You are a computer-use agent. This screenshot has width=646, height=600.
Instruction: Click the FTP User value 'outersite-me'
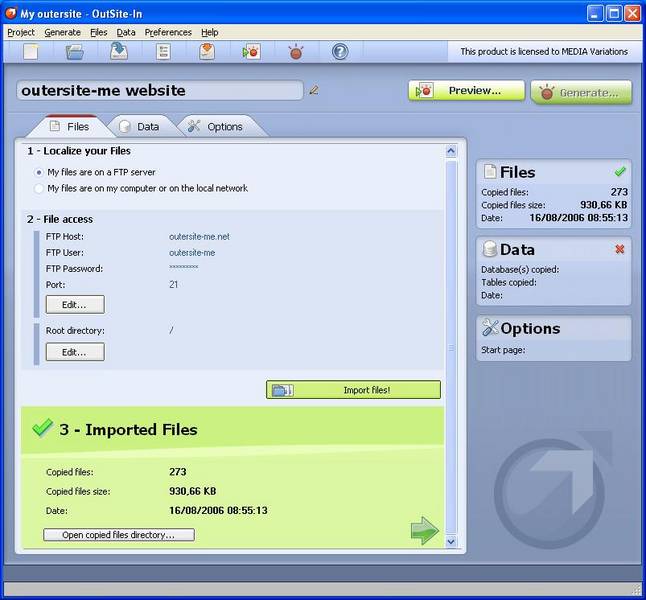click(192, 253)
